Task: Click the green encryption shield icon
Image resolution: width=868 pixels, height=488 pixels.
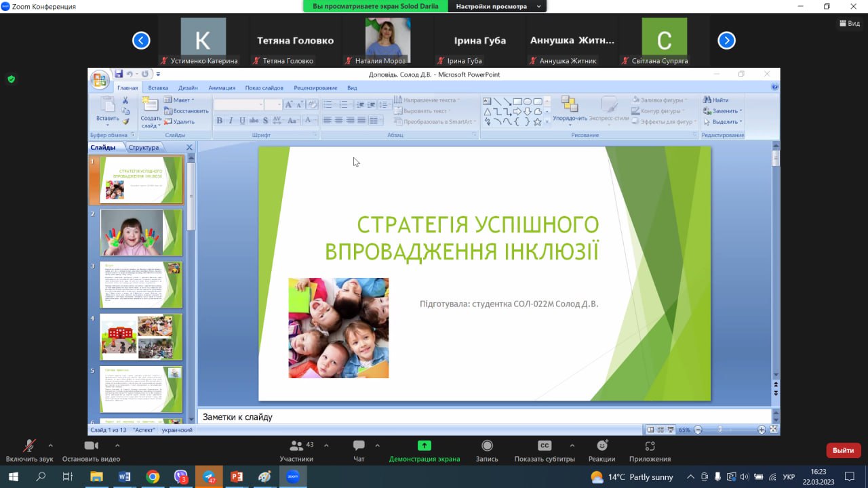Action: [11, 79]
